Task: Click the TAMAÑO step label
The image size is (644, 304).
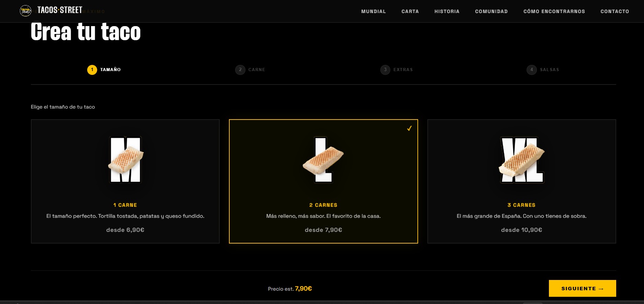Action: 111,70
